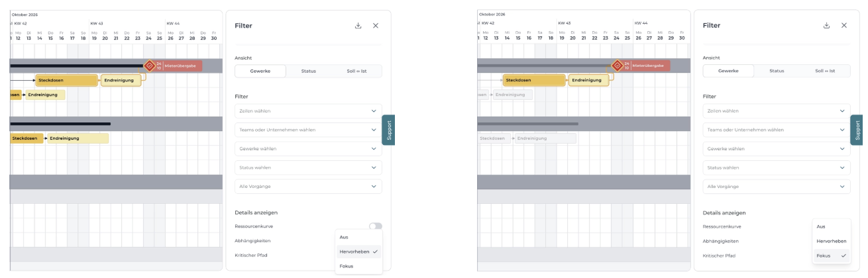Expand Alle Vorgänge dropdown in the left screenshot
Viewport: 868px width, 278px height.
[308, 187]
